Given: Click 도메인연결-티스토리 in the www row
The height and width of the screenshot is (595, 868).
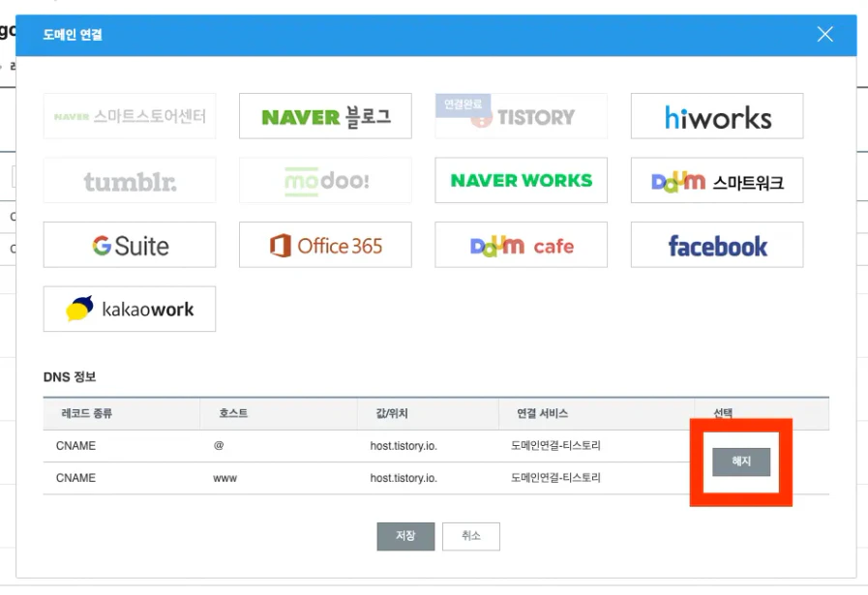Looking at the screenshot, I should pos(555,478).
